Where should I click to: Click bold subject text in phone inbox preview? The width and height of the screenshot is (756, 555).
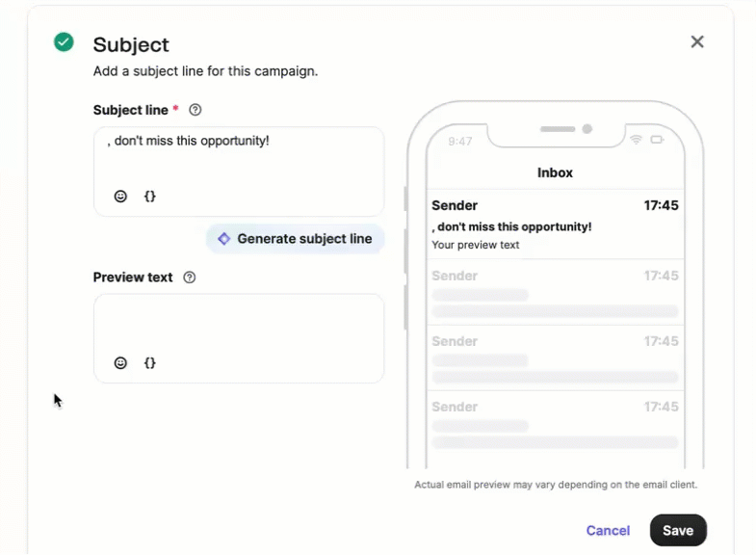(x=511, y=226)
